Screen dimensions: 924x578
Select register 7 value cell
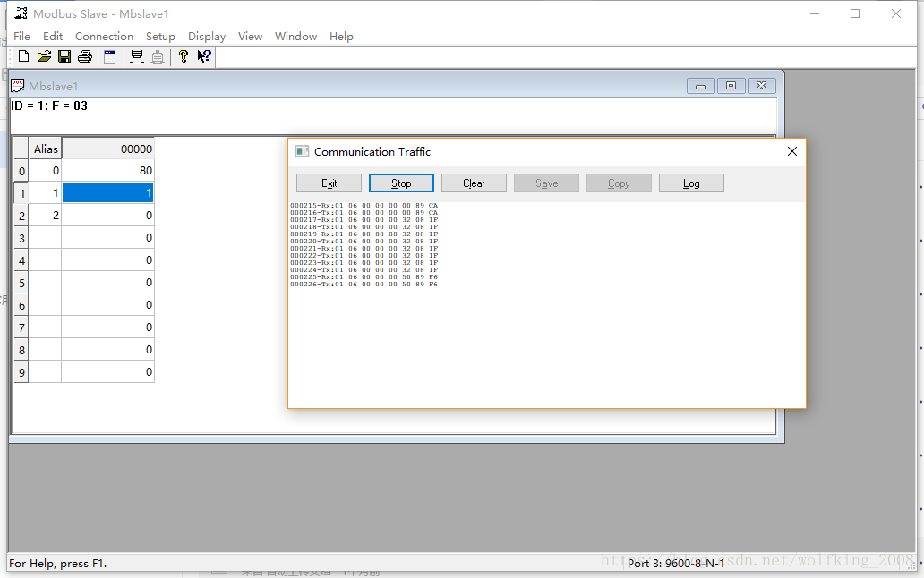click(107, 327)
